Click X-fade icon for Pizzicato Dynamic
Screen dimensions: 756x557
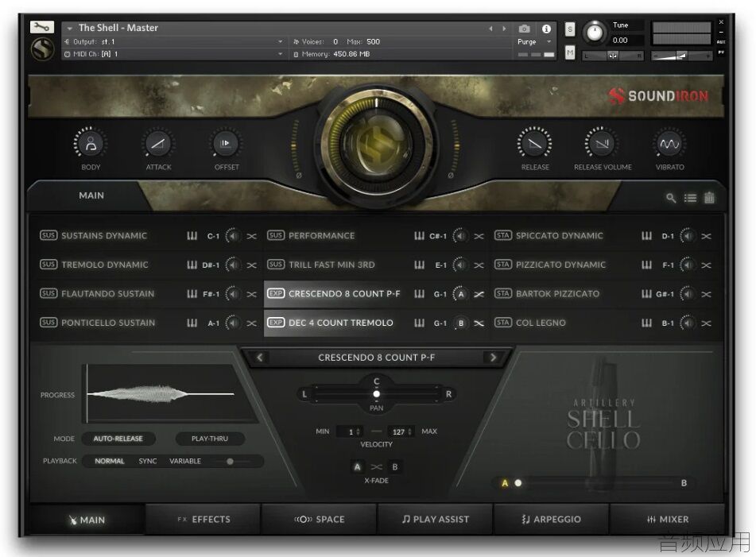point(707,265)
